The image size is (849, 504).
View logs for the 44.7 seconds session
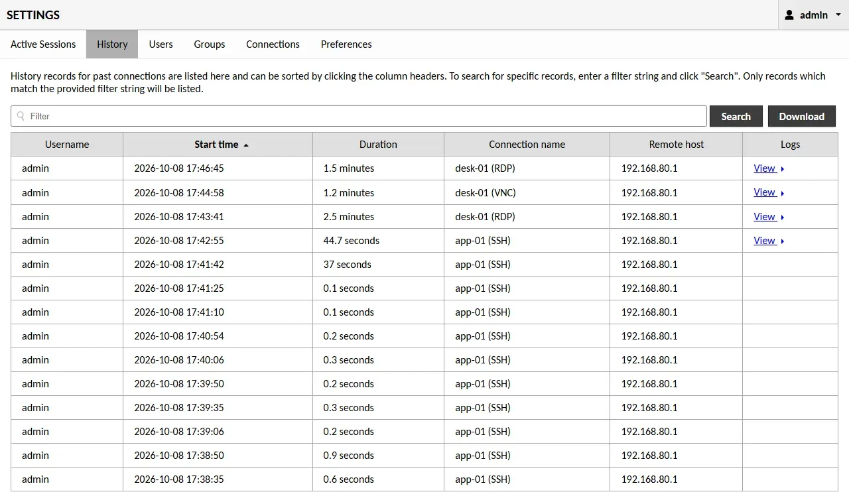pyautogui.click(x=765, y=241)
